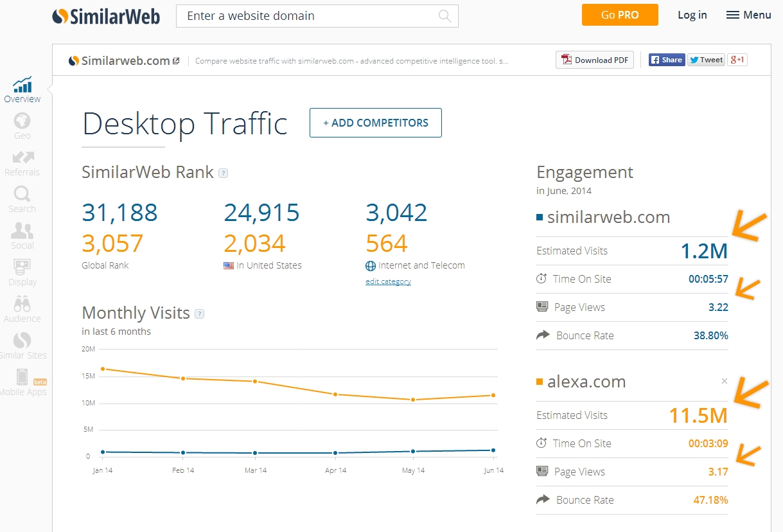The width and height of the screenshot is (783, 532).
Task: Open the Social sidebar section
Action: tap(22, 236)
